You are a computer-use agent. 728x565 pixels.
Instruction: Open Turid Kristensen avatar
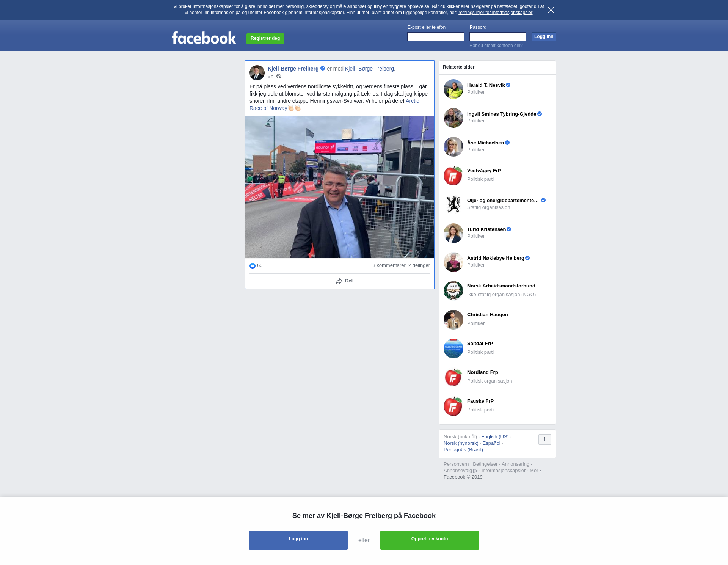tap(453, 233)
